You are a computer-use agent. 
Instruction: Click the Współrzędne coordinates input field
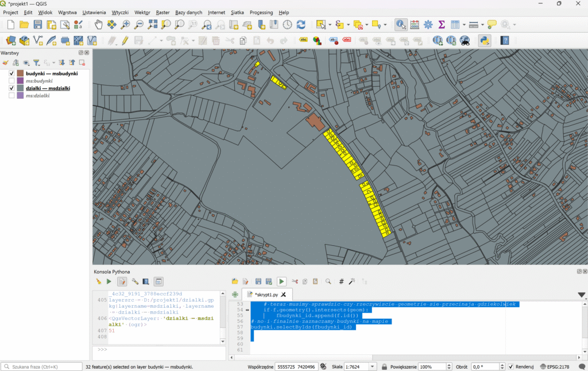[x=296, y=366]
